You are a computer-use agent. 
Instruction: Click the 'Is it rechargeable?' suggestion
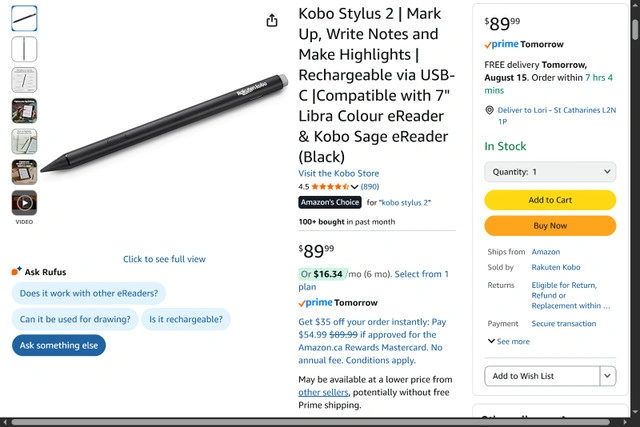pos(185,320)
